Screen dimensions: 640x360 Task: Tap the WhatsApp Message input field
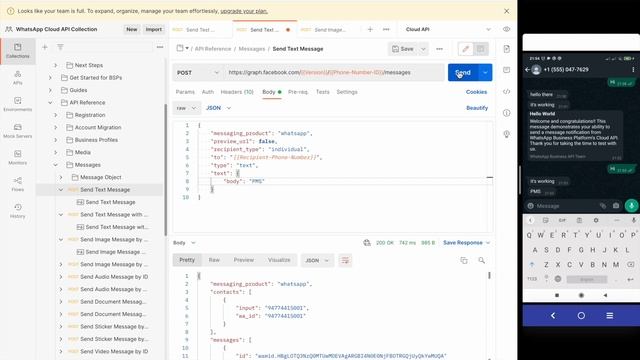pyautogui.click(x=566, y=206)
